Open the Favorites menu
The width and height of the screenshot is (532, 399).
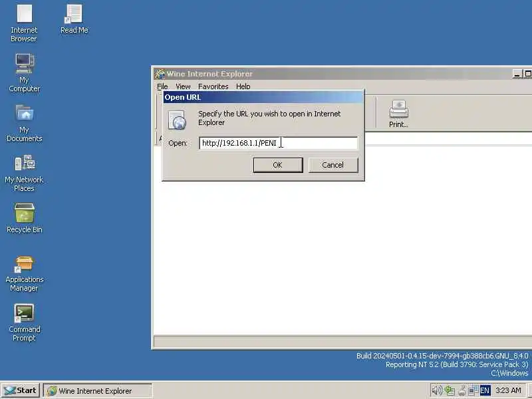tap(213, 86)
